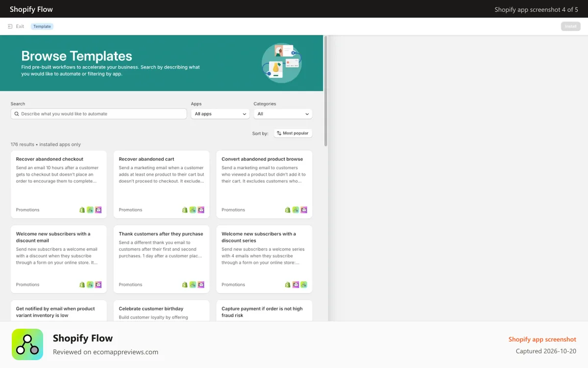588x368 pixels.
Task: Open Thank customers after they purchase template
Action: 162,259
